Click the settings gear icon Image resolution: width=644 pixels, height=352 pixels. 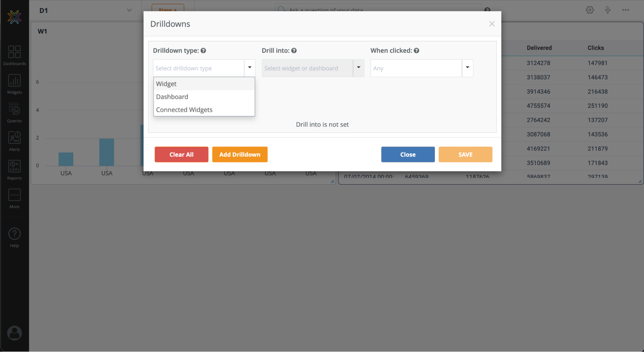pyautogui.click(x=590, y=10)
